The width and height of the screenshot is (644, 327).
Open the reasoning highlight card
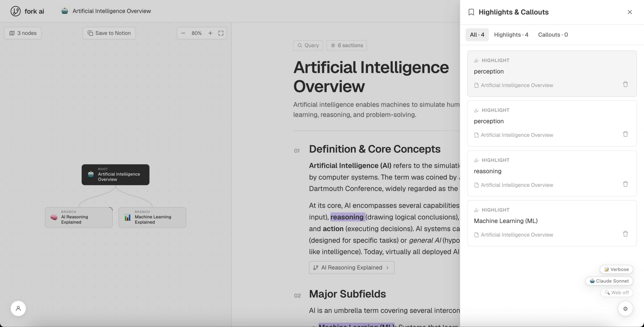[552, 173]
